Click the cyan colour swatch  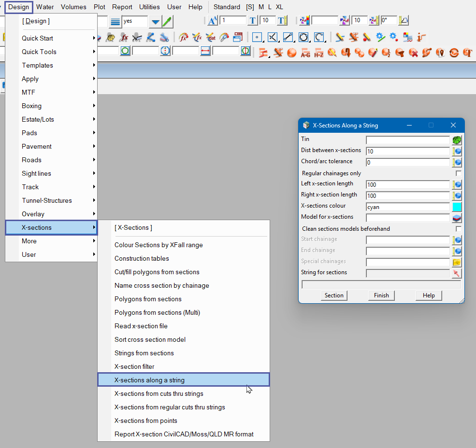[457, 207]
